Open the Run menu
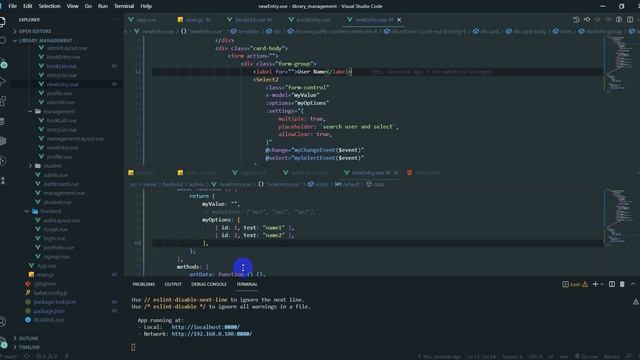Image resolution: width=640 pixels, height=360 pixels. click(103, 6)
